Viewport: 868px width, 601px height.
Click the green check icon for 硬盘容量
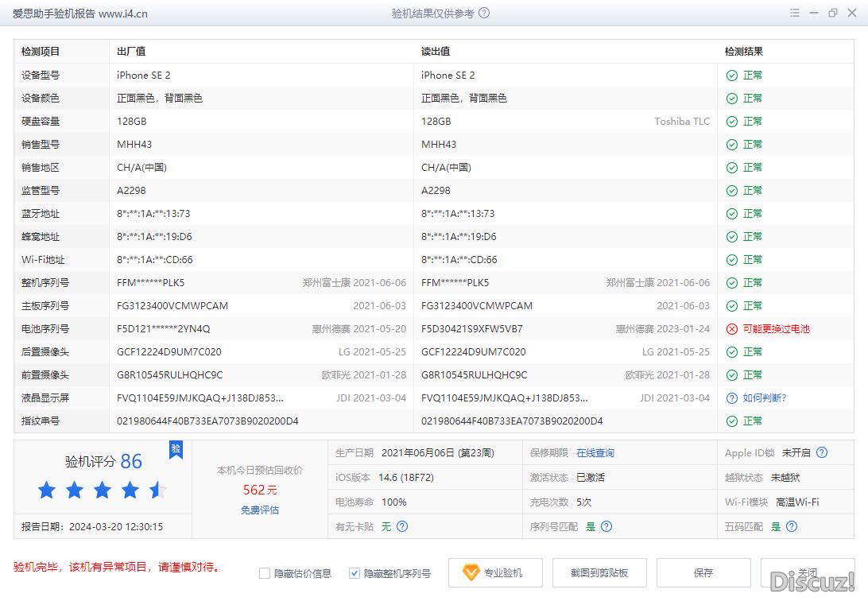click(732, 122)
